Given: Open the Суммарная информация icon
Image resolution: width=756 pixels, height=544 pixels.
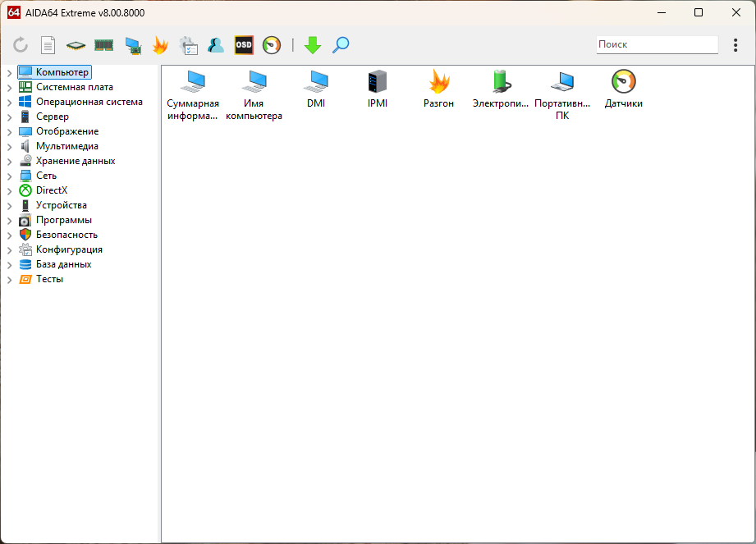Looking at the screenshot, I should (x=193, y=95).
